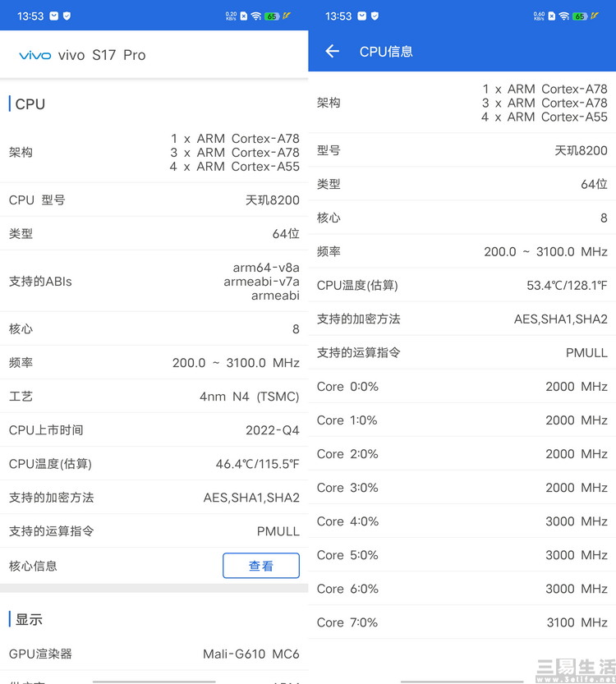Tap the Core 6:0% row

tap(462, 589)
